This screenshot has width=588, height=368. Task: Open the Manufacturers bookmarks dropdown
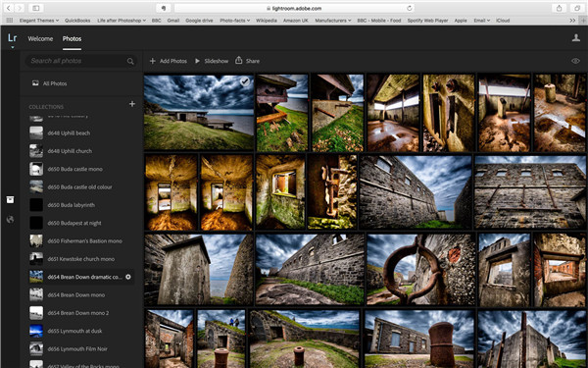333,21
